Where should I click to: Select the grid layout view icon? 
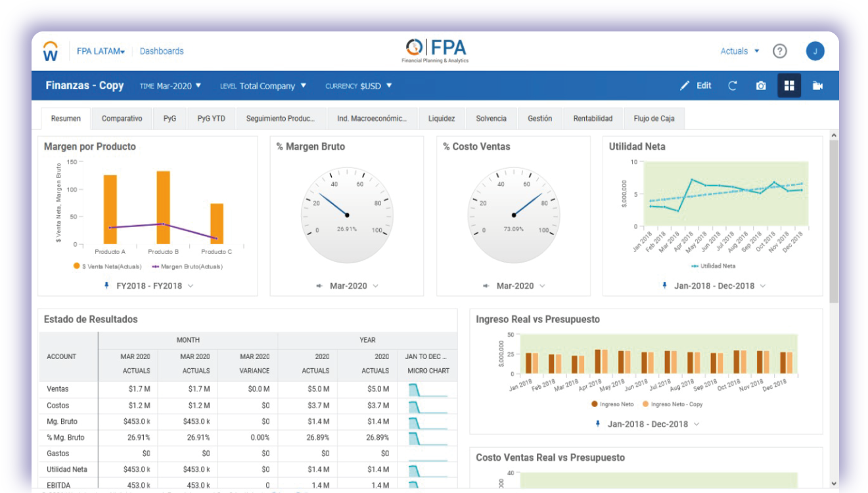[x=789, y=86]
